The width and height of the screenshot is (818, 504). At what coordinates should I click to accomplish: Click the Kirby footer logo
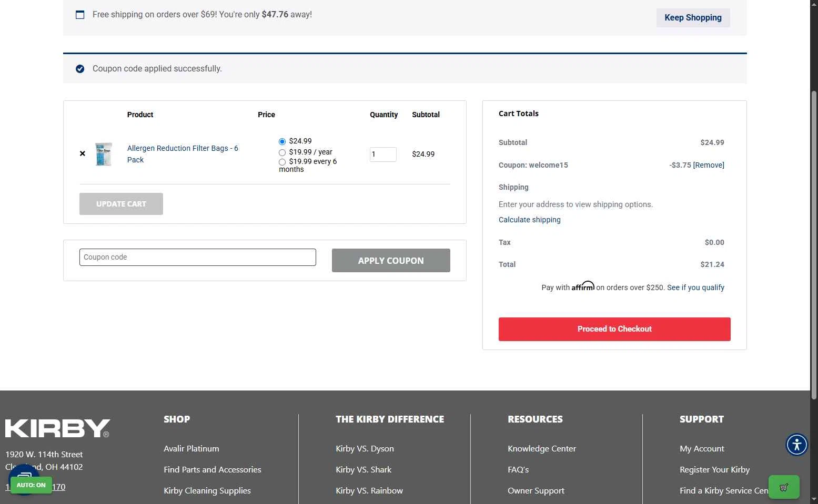[58, 428]
